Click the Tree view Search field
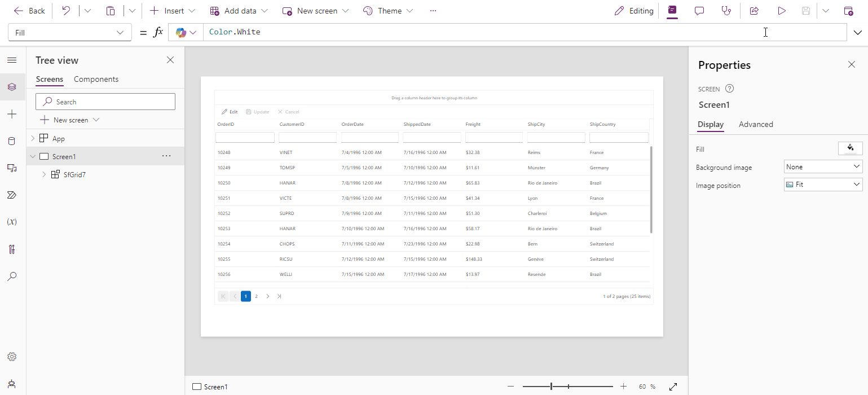 point(105,102)
